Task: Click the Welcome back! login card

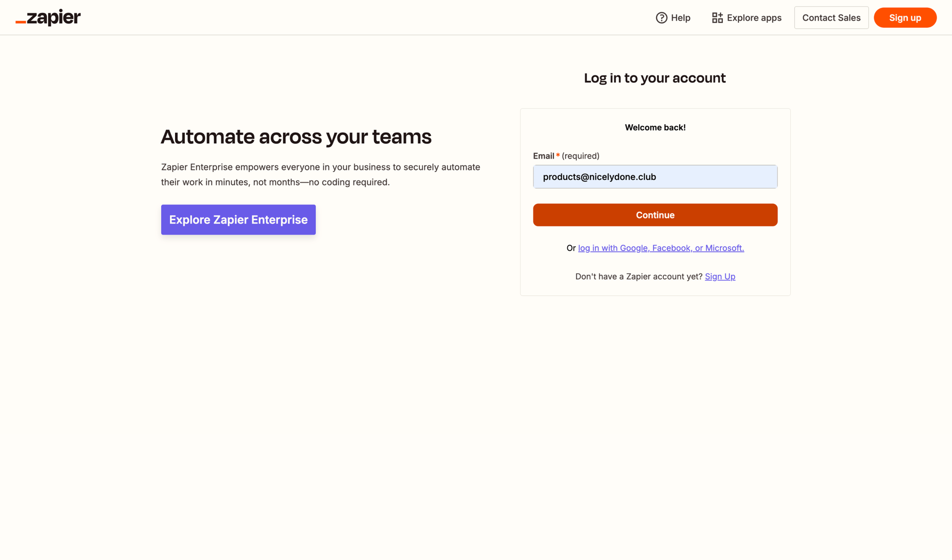Action: pyautogui.click(x=655, y=127)
